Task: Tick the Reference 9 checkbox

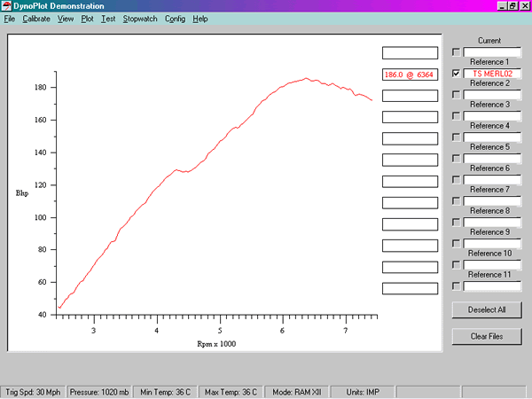Action: click(456, 243)
